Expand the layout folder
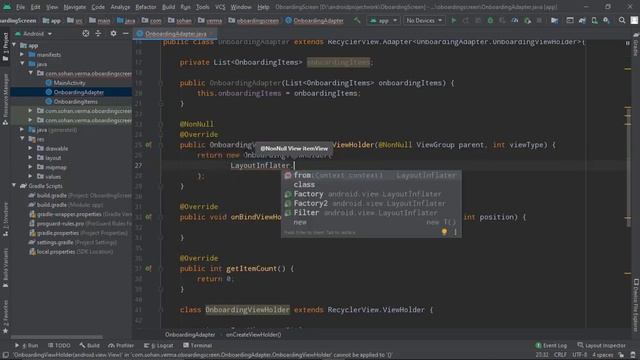 [31, 158]
